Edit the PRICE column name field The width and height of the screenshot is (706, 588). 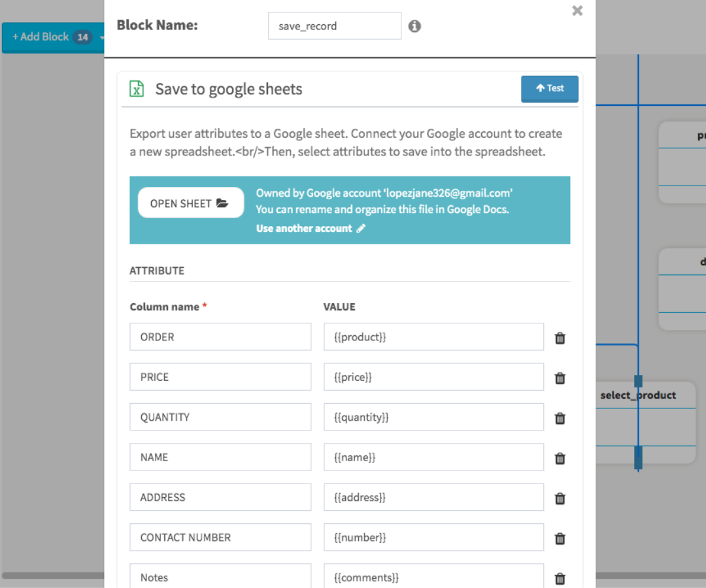point(220,376)
